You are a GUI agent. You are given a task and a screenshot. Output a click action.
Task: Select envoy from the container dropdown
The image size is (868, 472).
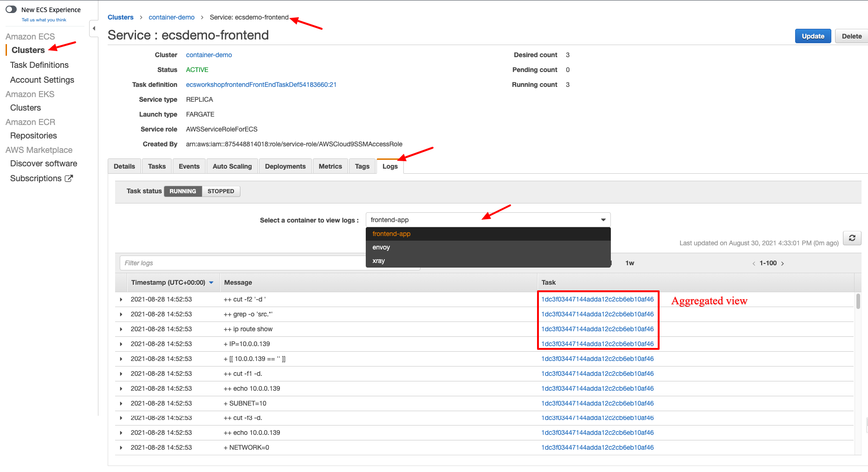[x=381, y=247]
